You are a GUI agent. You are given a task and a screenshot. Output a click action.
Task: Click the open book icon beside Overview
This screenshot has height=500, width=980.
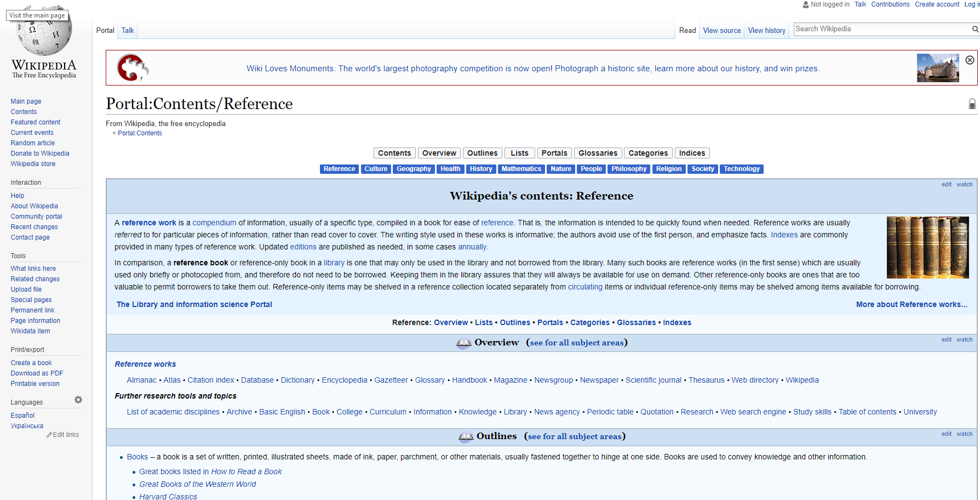pyautogui.click(x=463, y=343)
